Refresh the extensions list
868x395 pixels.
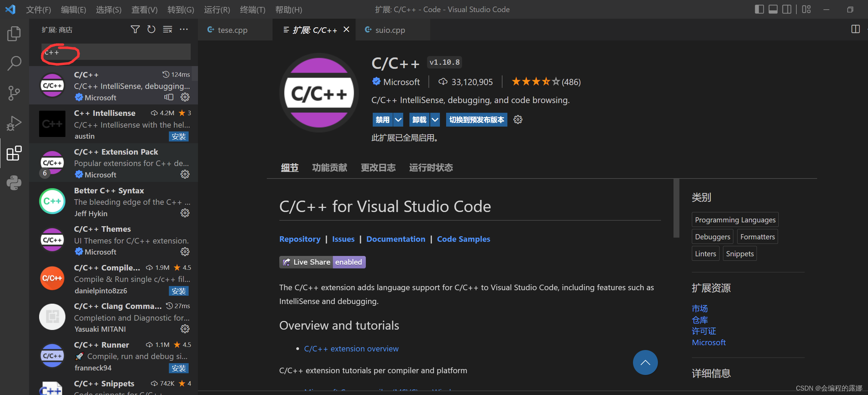coord(151,29)
